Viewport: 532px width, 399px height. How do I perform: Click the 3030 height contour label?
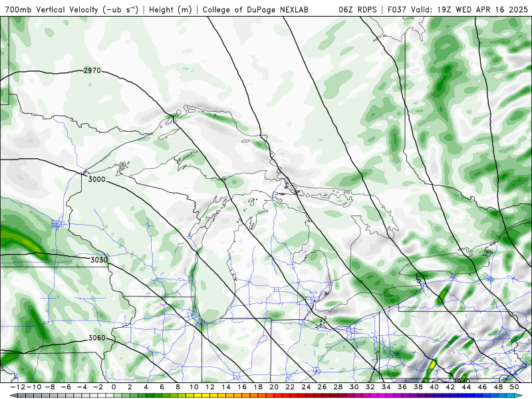tap(99, 260)
